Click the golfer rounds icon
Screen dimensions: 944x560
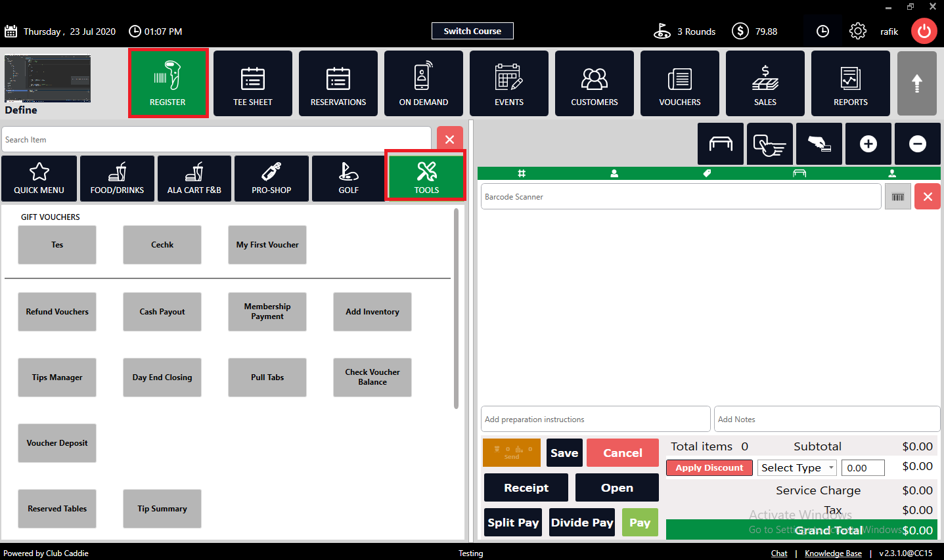pyautogui.click(x=662, y=31)
